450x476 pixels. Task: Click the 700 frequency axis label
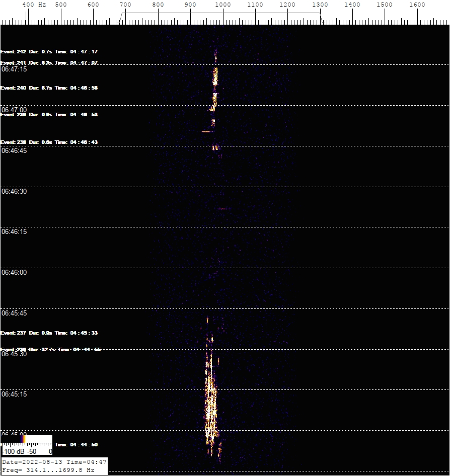125,5
